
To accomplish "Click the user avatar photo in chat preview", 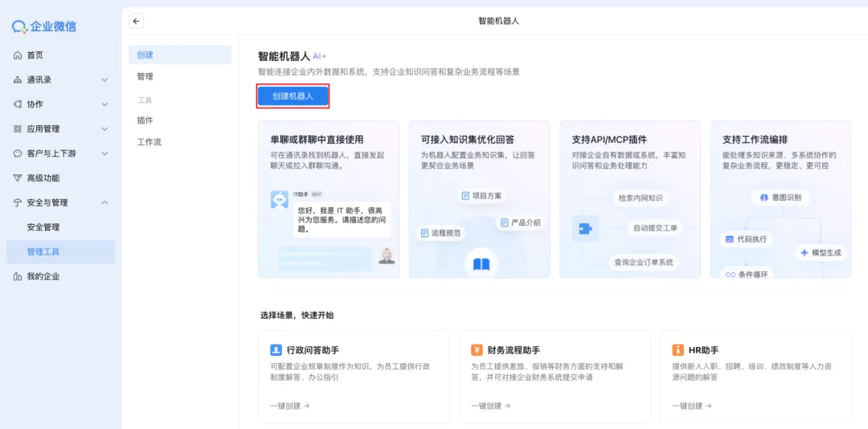I will (x=387, y=255).
